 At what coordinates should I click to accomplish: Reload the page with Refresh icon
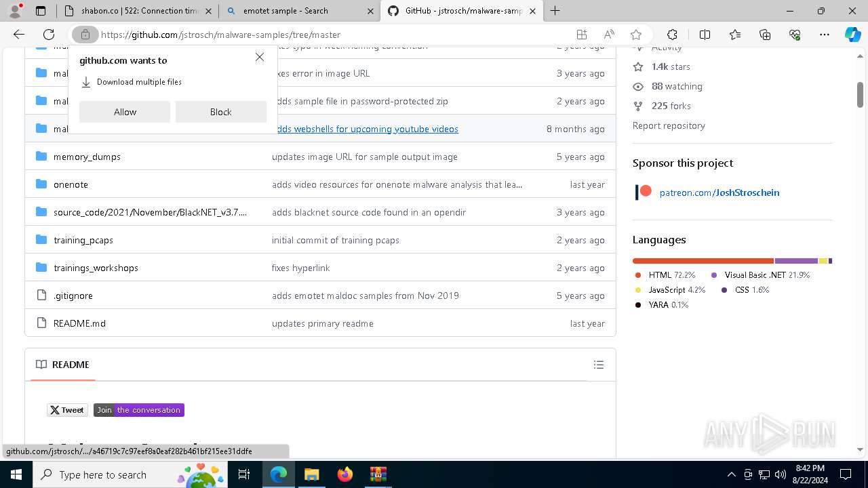tap(49, 35)
